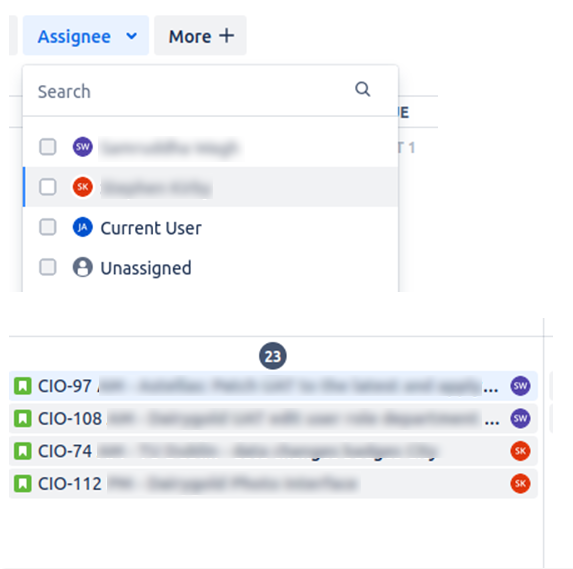Click the Assignee chevron arrow
Viewport: 573px width, 569px height.
[132, 36]
